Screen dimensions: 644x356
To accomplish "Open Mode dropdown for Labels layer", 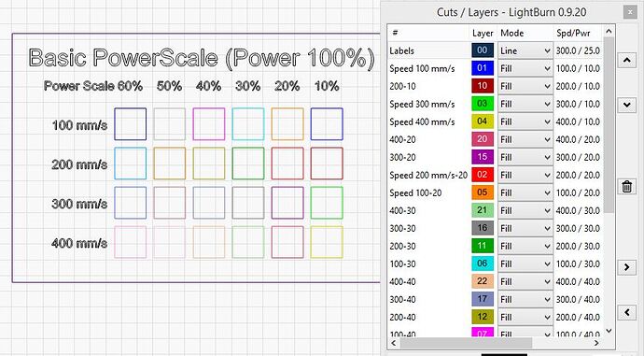I will [525, 50].
